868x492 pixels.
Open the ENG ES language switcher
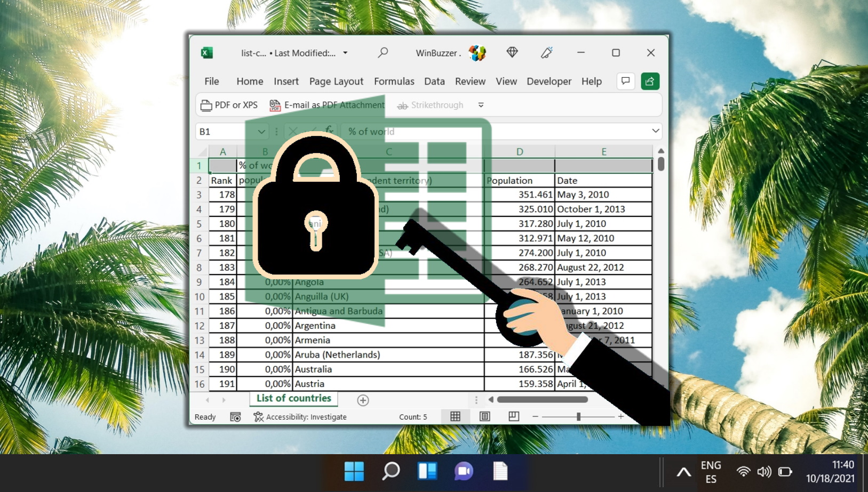click(711, 472)
